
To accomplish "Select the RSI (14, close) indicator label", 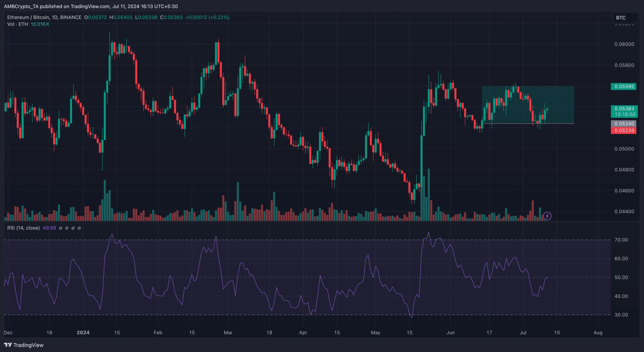I will coord(23,228).
